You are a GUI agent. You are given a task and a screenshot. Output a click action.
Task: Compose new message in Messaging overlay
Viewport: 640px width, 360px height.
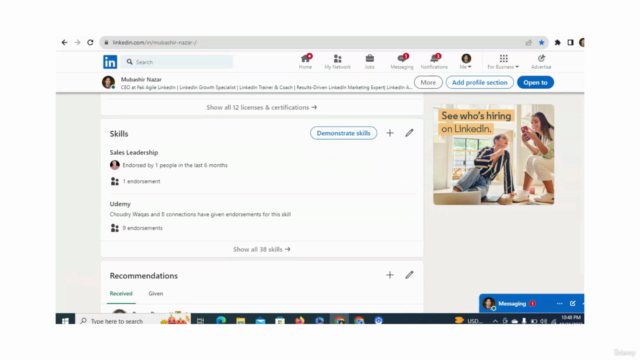pos(573,304)
